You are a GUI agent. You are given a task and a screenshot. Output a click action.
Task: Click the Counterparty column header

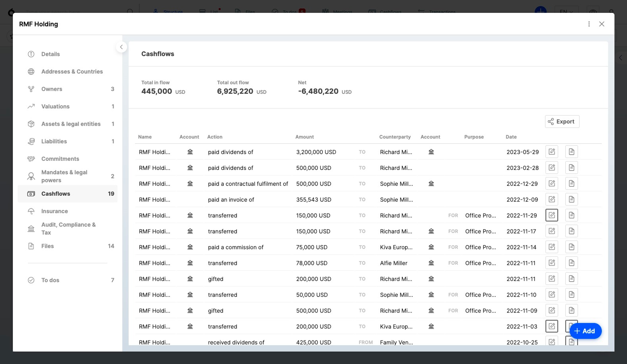395,137
